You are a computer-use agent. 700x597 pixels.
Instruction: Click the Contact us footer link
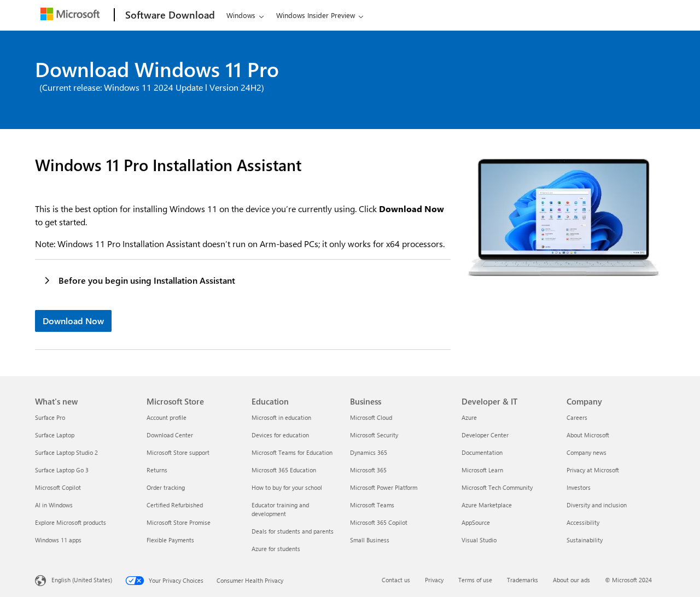395,580
